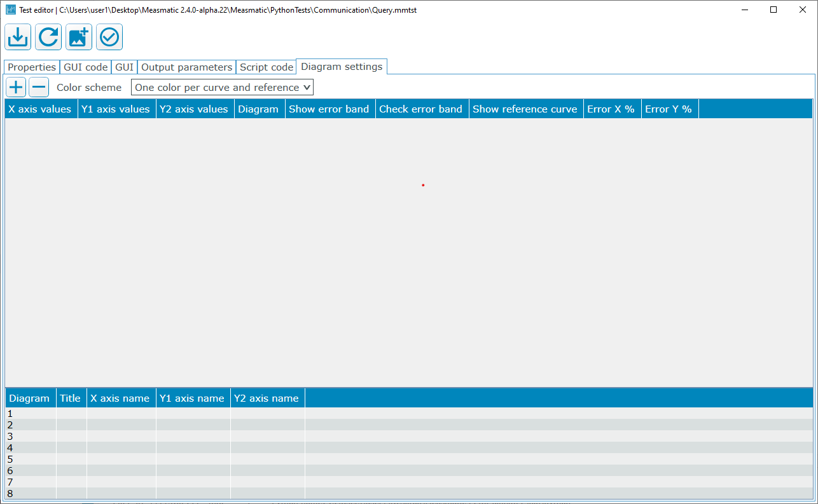Maximize the Test editor window

(773, 10)
